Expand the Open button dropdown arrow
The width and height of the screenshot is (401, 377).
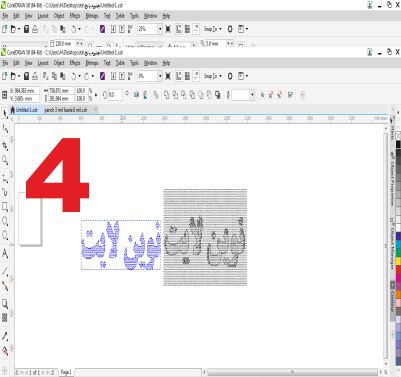19,76
